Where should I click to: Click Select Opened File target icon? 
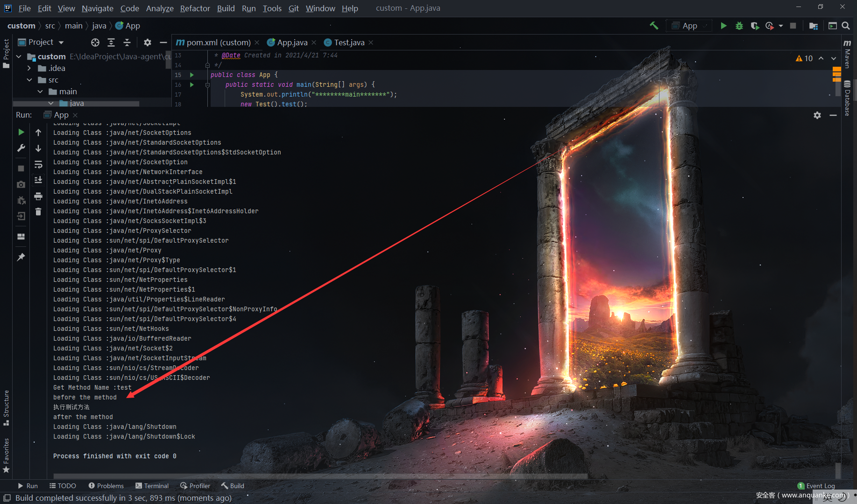(95, 42)
